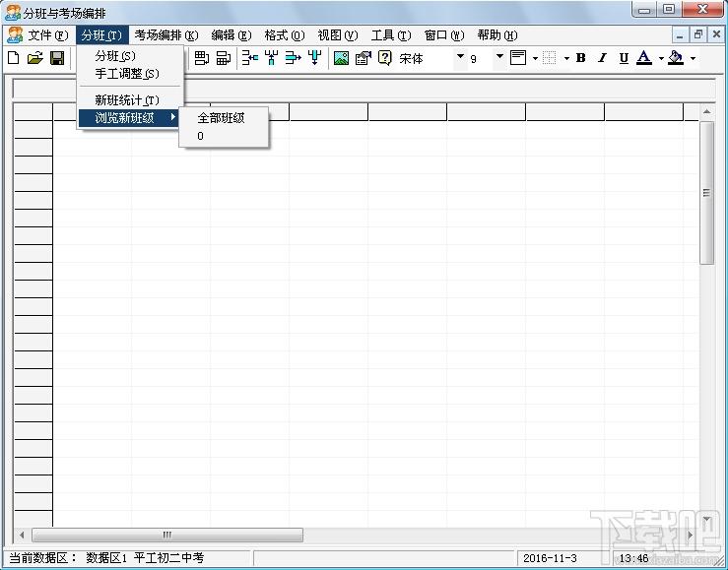Open the 帮助(H) menu

click(x=497, y=35)
